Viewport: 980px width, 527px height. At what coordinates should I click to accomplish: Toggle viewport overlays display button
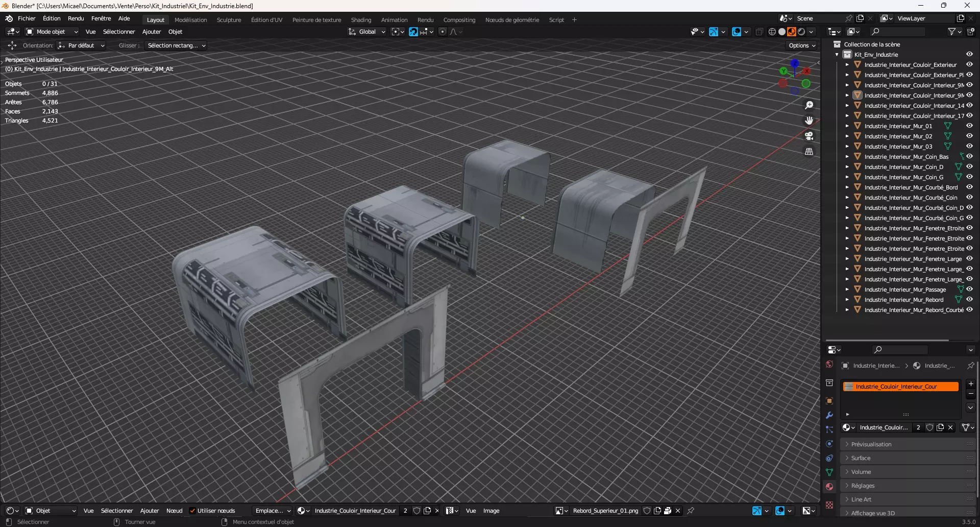(737, 32)
